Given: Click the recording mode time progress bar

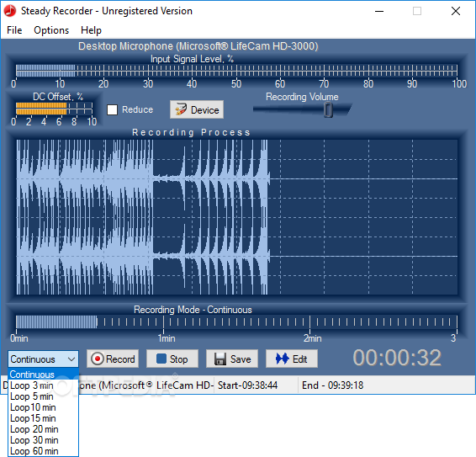Looking at the screenshot, I should click(x=236, y=321).
